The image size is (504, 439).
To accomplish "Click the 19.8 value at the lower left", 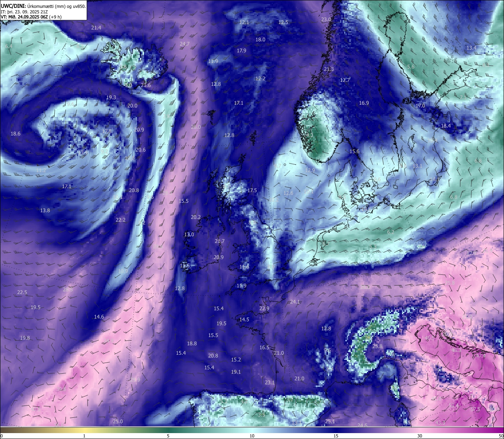I will [25, 338].
